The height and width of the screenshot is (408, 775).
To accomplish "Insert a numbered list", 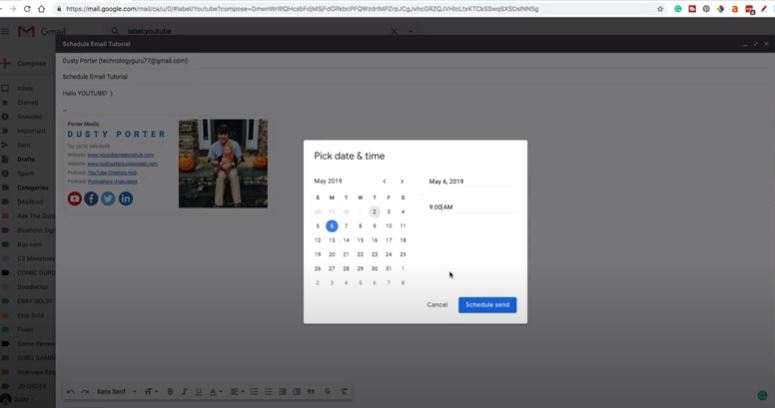I will tap(254, 392).
